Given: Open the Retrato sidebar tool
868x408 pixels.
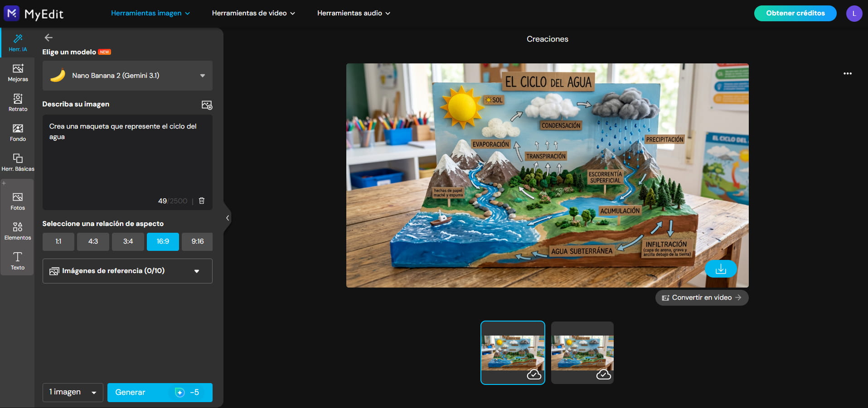Looking at the screenshot, I should [x=18, y=102].
